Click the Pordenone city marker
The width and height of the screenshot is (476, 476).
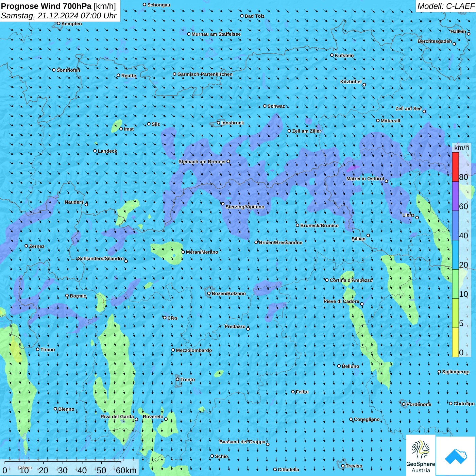coord(404,404)
